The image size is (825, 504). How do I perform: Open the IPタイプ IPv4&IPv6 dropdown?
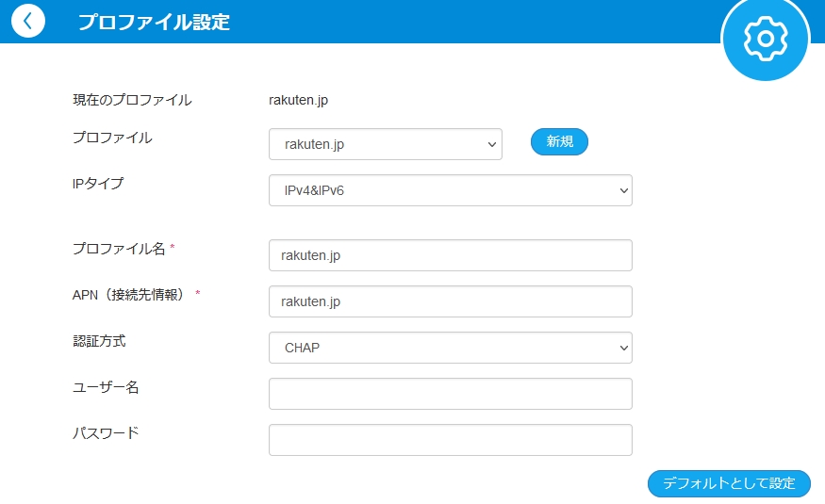tap(451, 190)
